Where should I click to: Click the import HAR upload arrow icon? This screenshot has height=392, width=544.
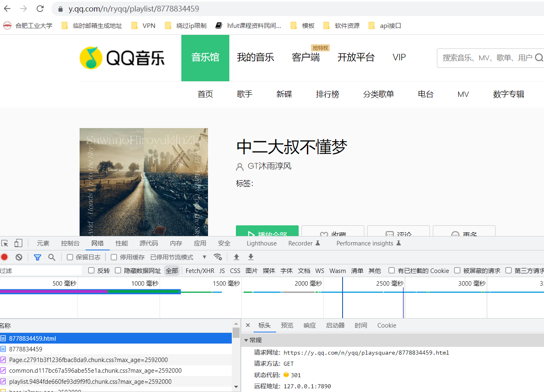(236, 257)
